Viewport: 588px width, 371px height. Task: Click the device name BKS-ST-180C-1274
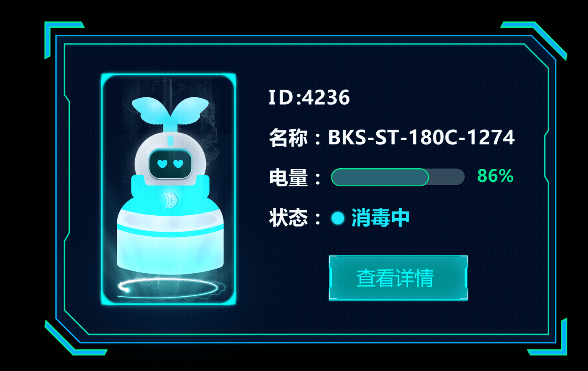(421, 137)
